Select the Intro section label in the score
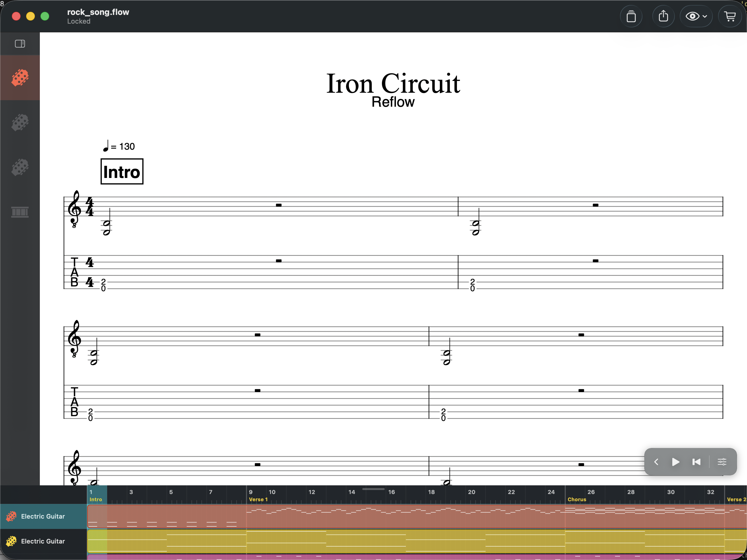The height and width of the screenshot is (560, 747). coord(122,171)
